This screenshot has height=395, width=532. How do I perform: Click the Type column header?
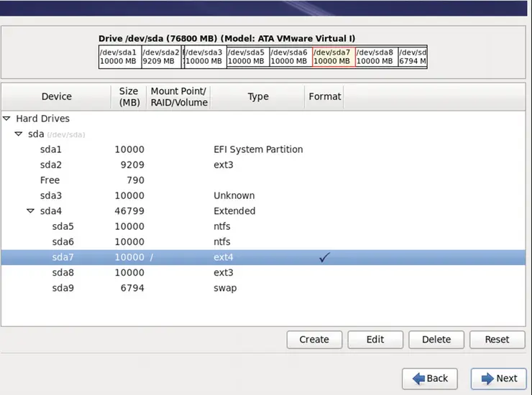(257, 97)
